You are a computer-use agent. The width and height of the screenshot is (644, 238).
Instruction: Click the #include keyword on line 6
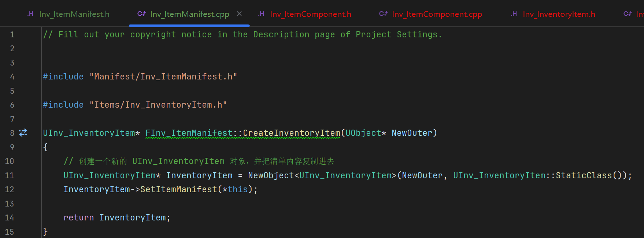point(63,105)
